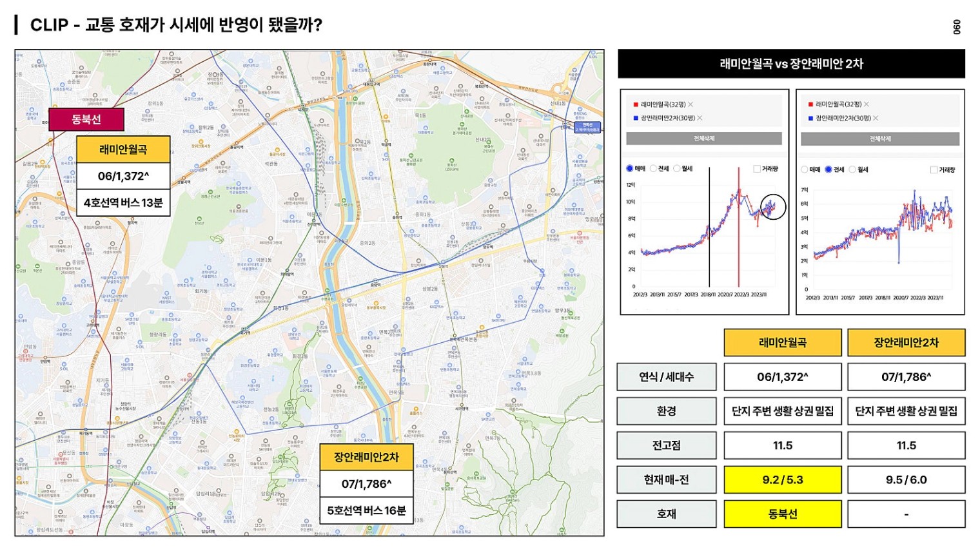Click 07/1,786^ cell in the comparison table
The image size is (980, 551).
pos(906,377)
